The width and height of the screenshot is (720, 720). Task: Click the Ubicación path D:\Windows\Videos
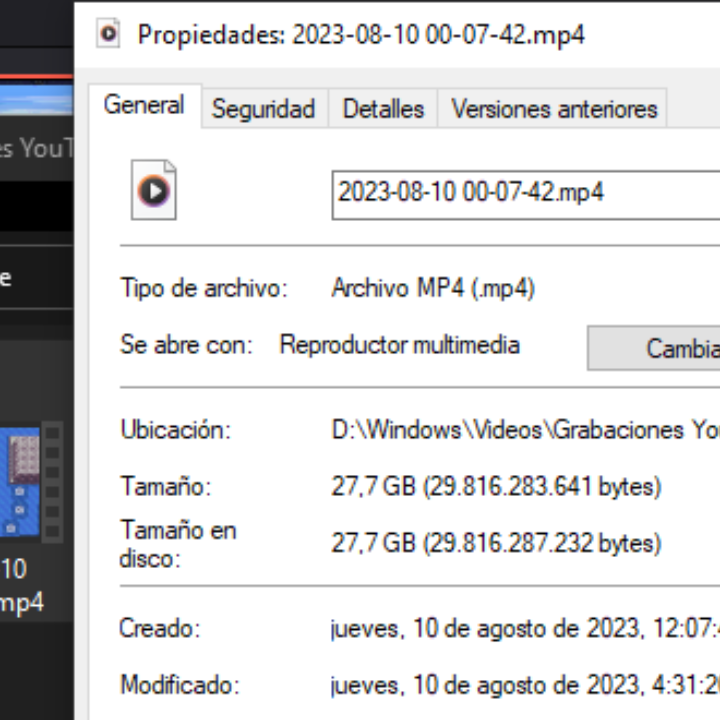525,430
